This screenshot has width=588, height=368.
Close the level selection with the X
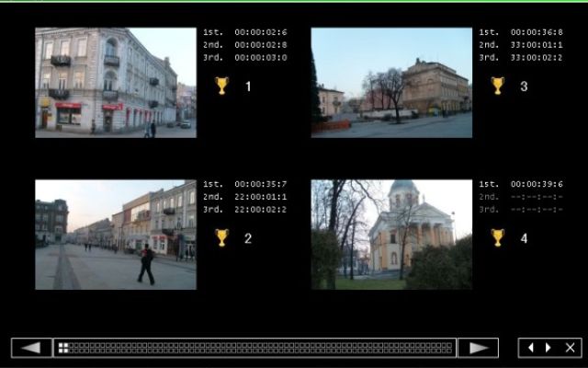[570, 348]
